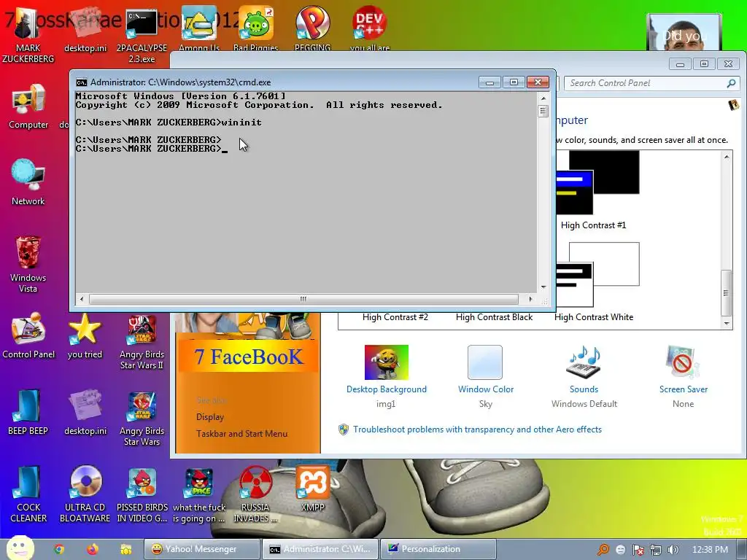
Task: Click the user portrait desktop gadget
Action: tap(684, 32)
